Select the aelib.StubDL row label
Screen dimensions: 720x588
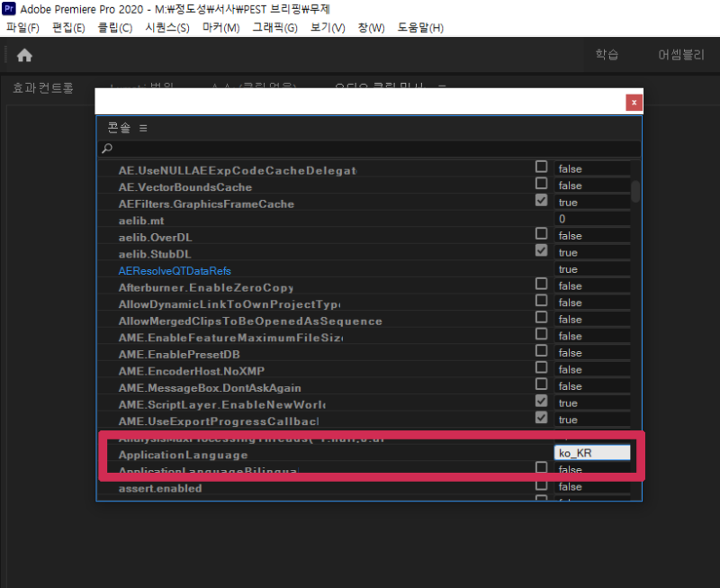point(155,254)
